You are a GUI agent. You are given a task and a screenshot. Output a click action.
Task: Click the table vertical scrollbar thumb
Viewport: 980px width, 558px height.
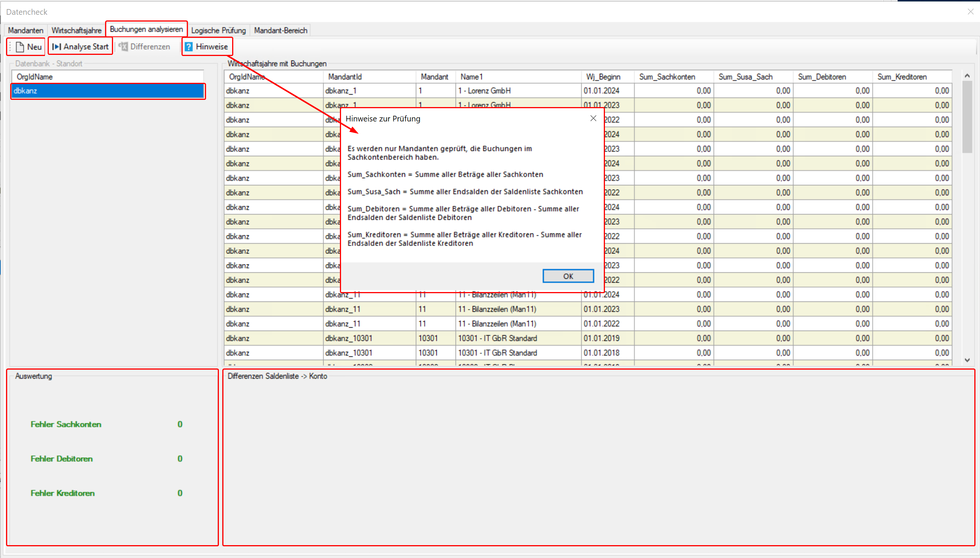(x=967, y=117)
